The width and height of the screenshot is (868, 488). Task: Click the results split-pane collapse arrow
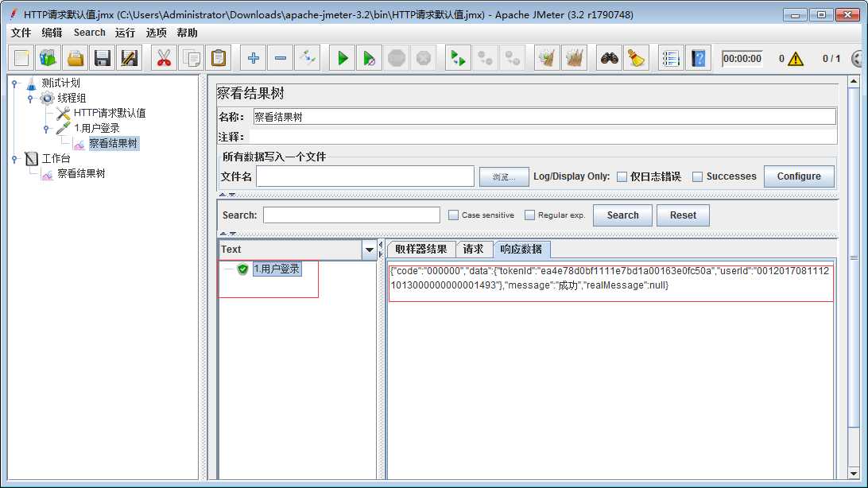pyautogui.click(x=380, y=245)
